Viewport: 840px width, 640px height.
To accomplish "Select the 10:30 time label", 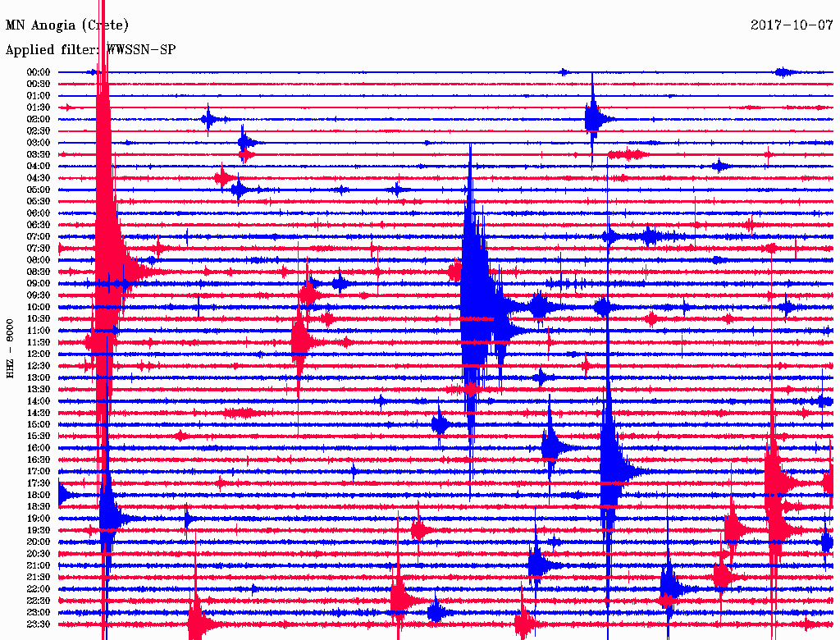I will (39, 319).
